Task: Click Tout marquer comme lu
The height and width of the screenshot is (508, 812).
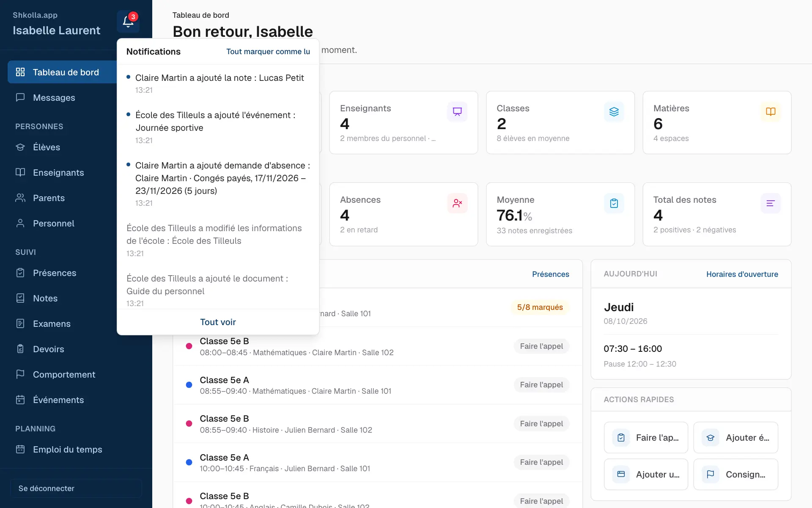Action: (268, 51)
